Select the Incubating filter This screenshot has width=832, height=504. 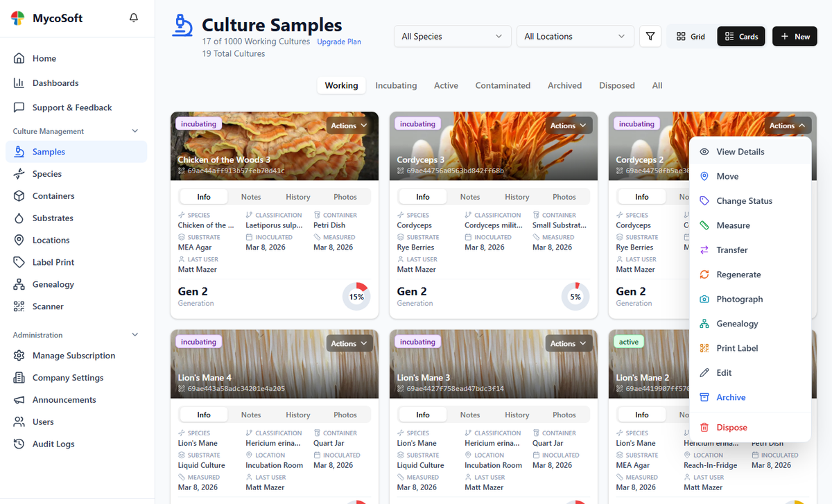396,85
